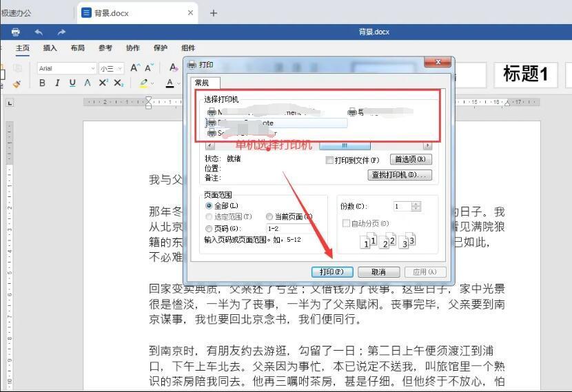
Task: Open the 插入 ribbon tab
Action: coord(50,48)
